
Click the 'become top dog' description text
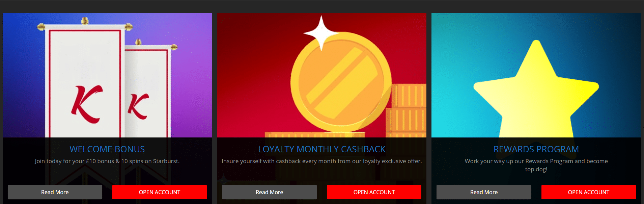tap(536, 165)
